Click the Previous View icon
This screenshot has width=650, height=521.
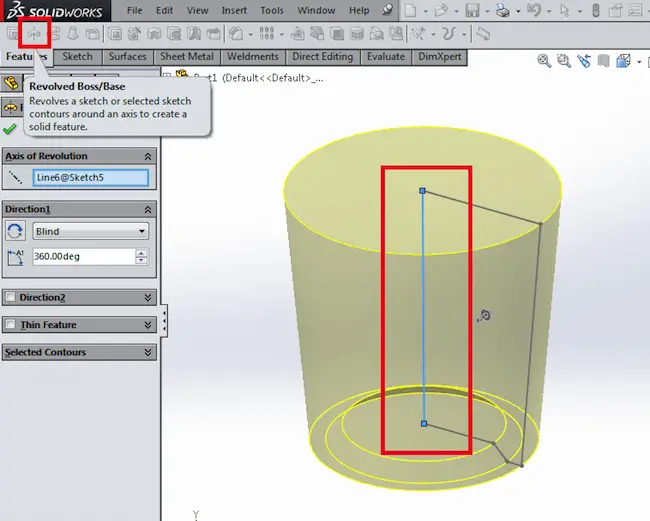[584, 61]
